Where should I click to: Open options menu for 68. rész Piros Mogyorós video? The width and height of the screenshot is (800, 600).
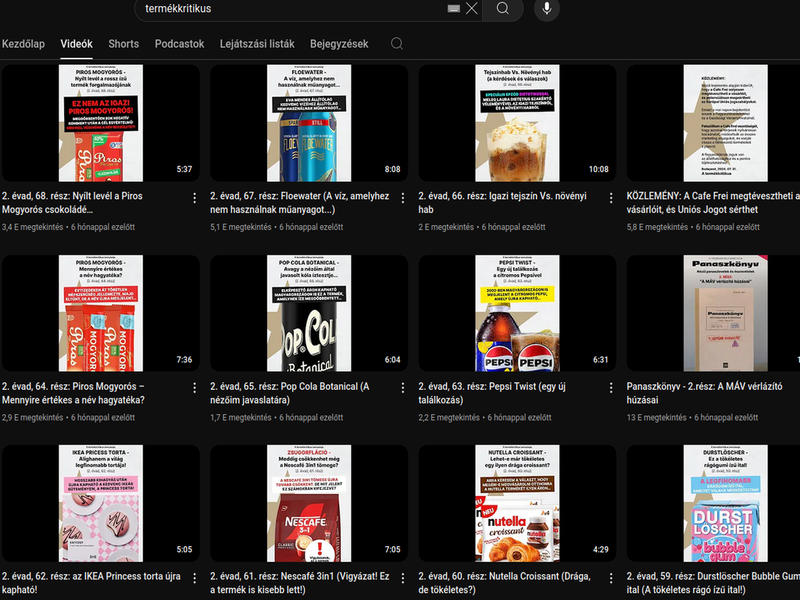coord(194,198)
